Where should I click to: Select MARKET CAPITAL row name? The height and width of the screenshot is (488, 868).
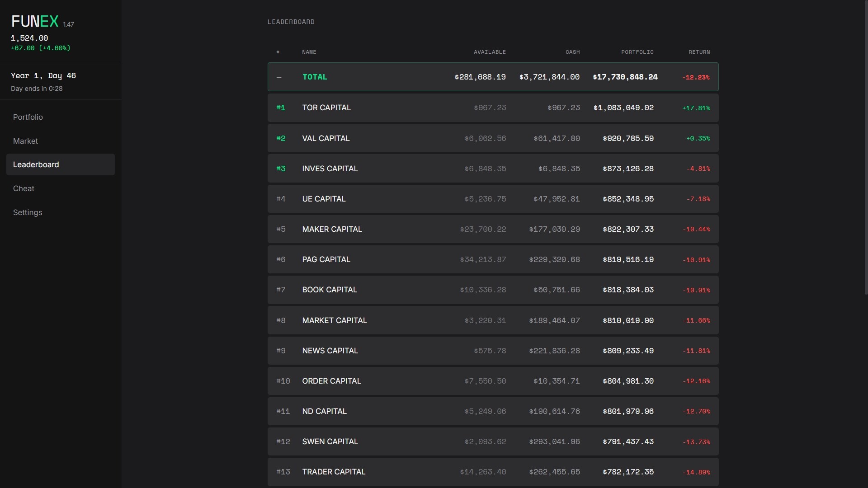[335, 320]
